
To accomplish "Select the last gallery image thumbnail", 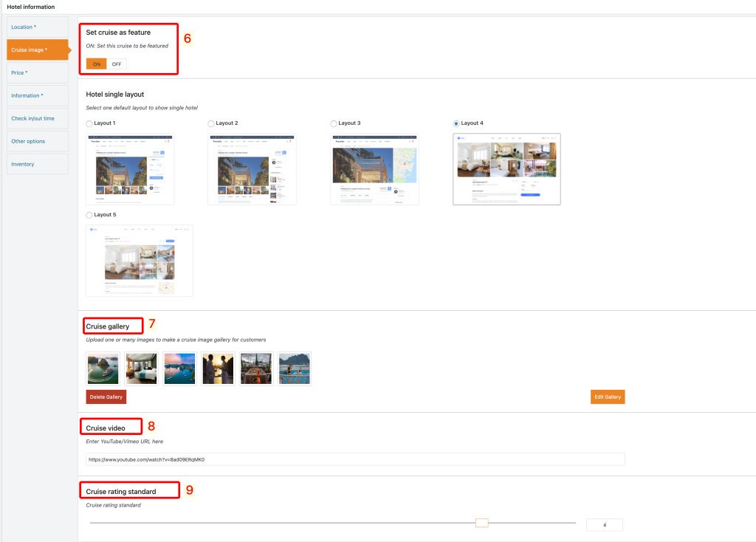I will 295,368.
